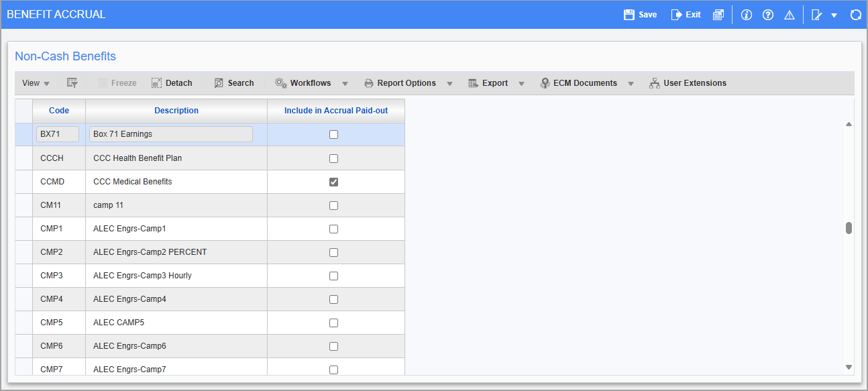Sort by the Description column header
The image size is (868, 391).
click(176, 111)
